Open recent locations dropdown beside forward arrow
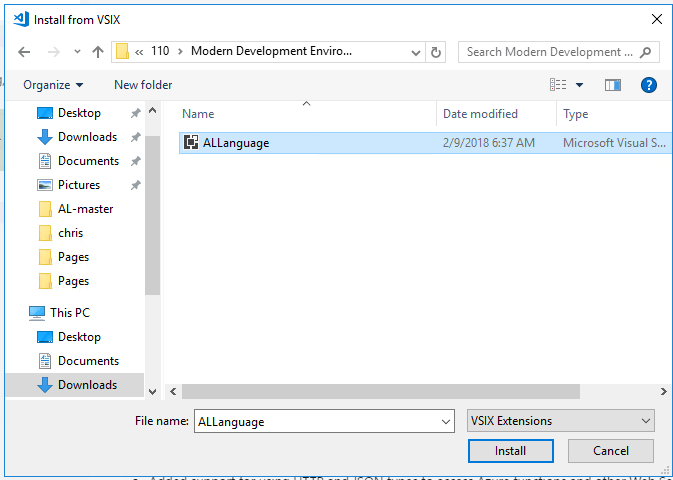The width and height of the screenshot is (673, 480). pyautogui.click(x=77, y=52)
